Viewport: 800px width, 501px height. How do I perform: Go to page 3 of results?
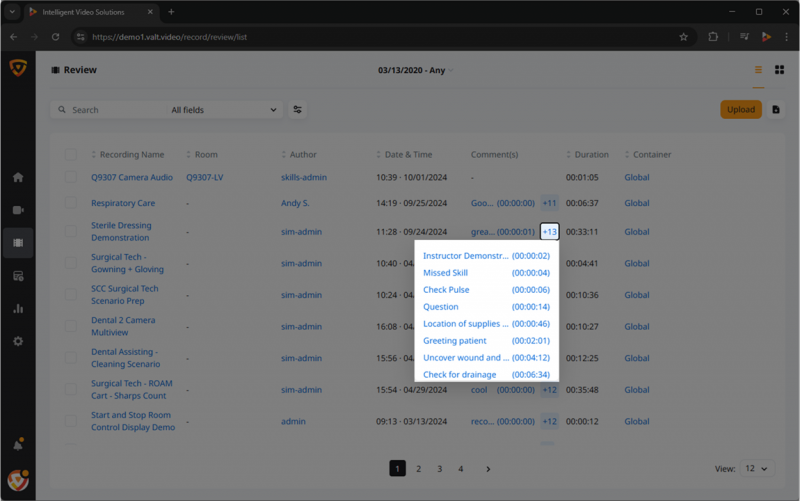click(x=439, y=468)
